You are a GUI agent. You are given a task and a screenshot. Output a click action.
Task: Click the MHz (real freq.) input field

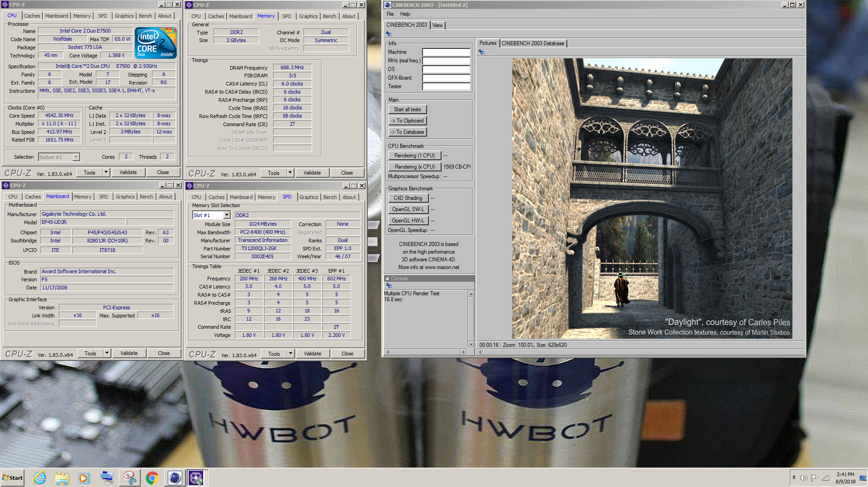446,61
